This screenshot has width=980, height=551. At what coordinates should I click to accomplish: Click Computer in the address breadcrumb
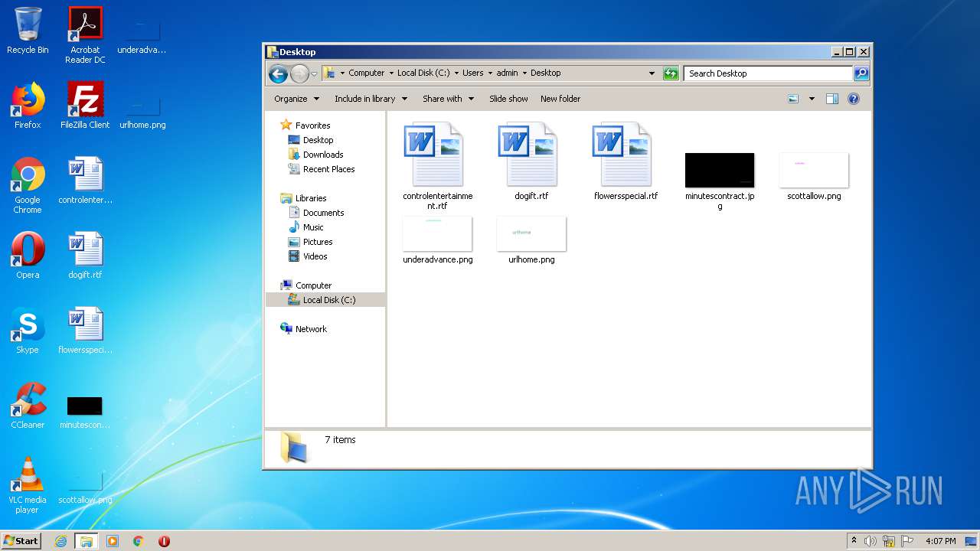pyautogui.click(x=367, y=73)
